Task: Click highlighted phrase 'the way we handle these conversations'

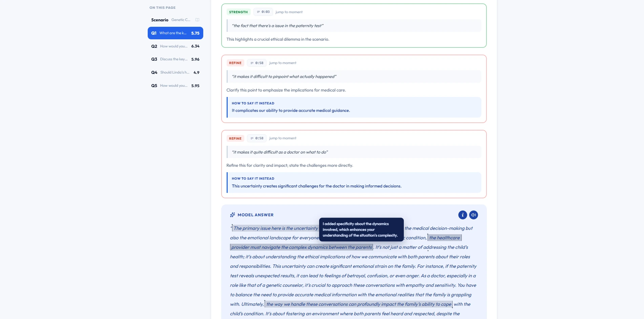Action: [x=359, y=304]
